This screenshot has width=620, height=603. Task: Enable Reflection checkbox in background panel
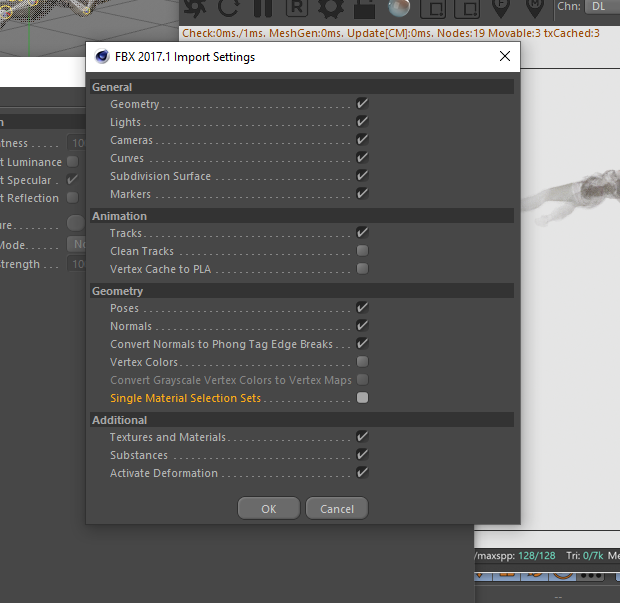[x=73, y=197]
